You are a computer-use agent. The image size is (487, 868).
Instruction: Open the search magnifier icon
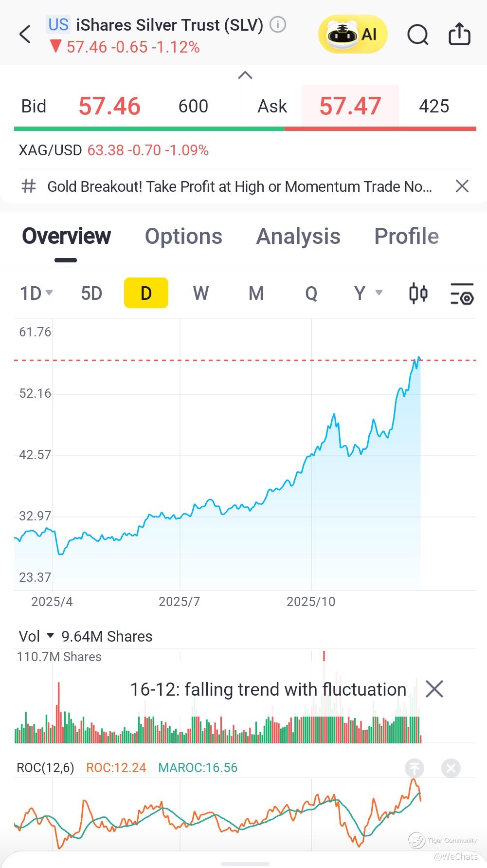click(x=417, y=35)
